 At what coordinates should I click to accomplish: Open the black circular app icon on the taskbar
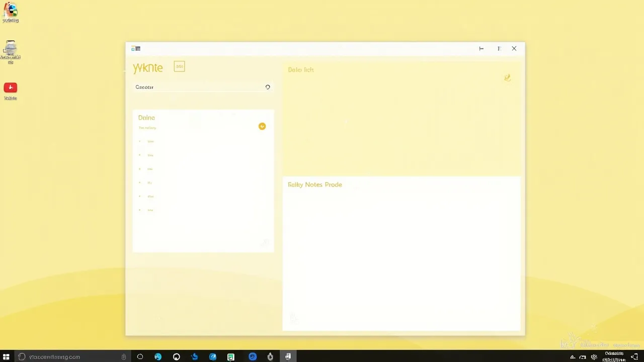tap(177, 357)
